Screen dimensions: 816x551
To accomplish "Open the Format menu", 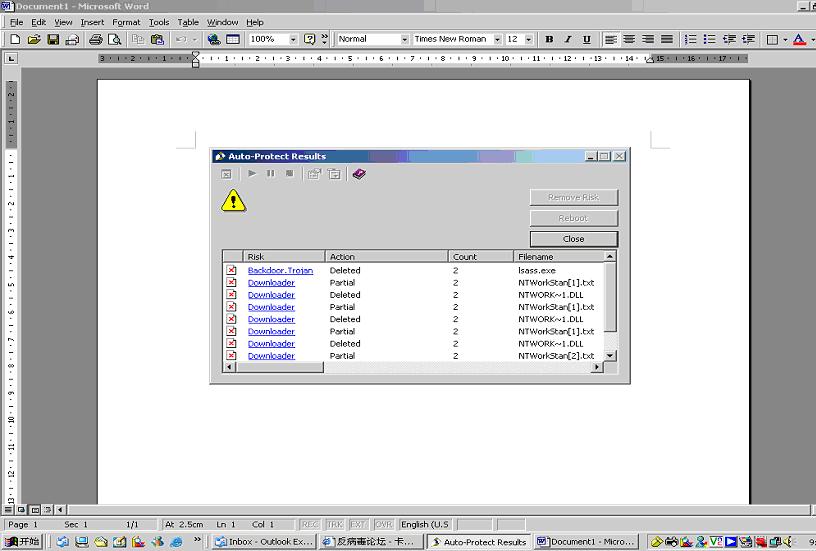I will [126, 22].
